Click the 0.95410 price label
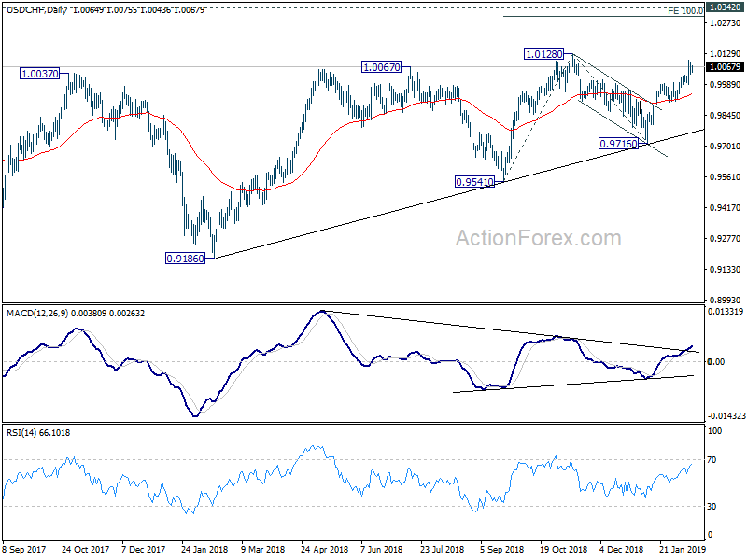Screen dimensions: 747x560 (474, 182)
